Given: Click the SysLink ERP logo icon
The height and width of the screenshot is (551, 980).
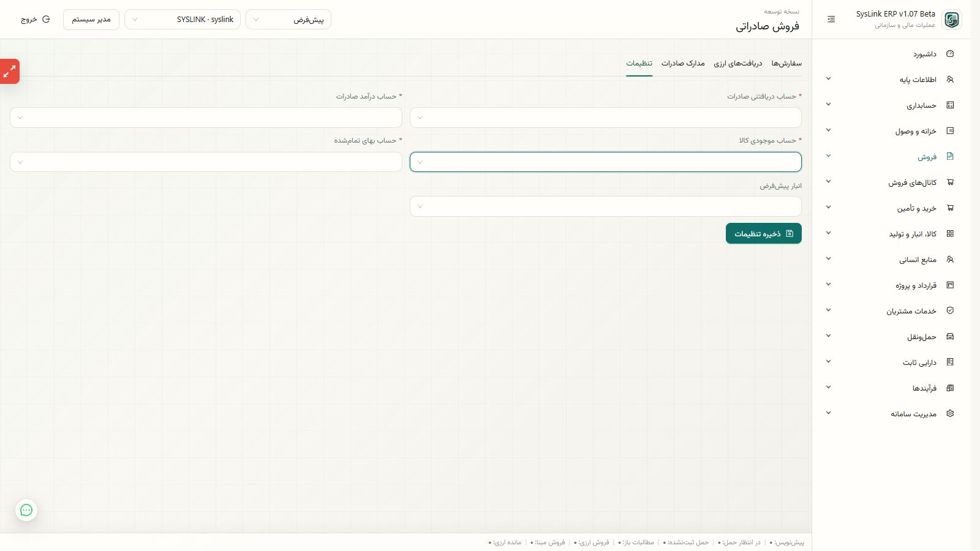Looking at the screenshot, I should pyautogui.click(x=952, y=20).
